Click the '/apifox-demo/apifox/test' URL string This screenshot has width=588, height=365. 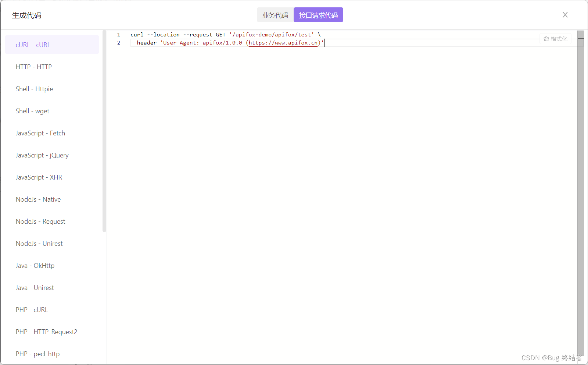tap(272, 35)
